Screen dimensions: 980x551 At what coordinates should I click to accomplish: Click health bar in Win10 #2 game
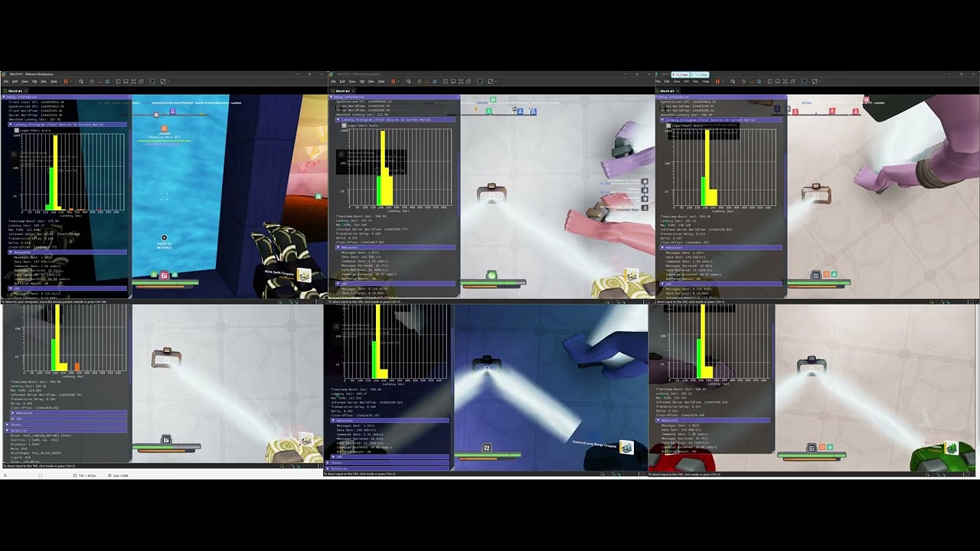point(493,282)
